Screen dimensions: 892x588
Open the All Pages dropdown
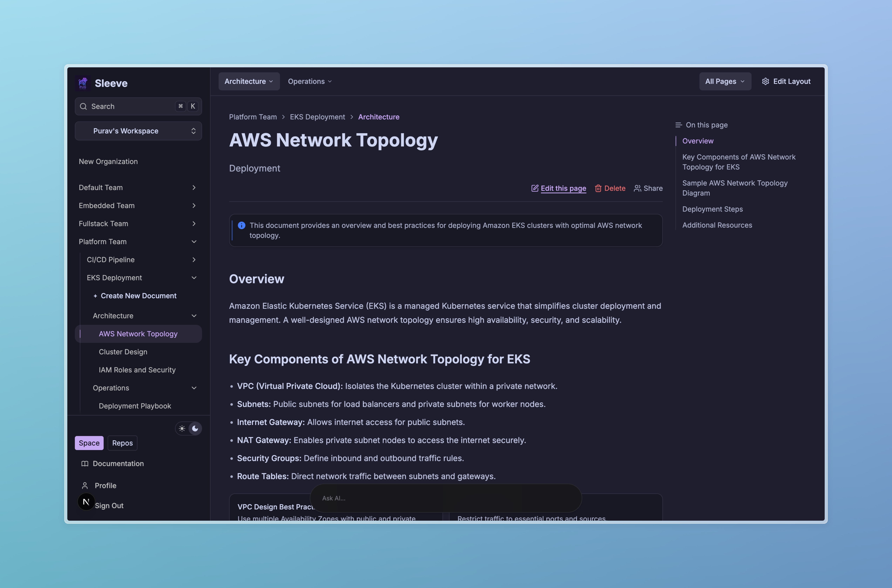724,81
